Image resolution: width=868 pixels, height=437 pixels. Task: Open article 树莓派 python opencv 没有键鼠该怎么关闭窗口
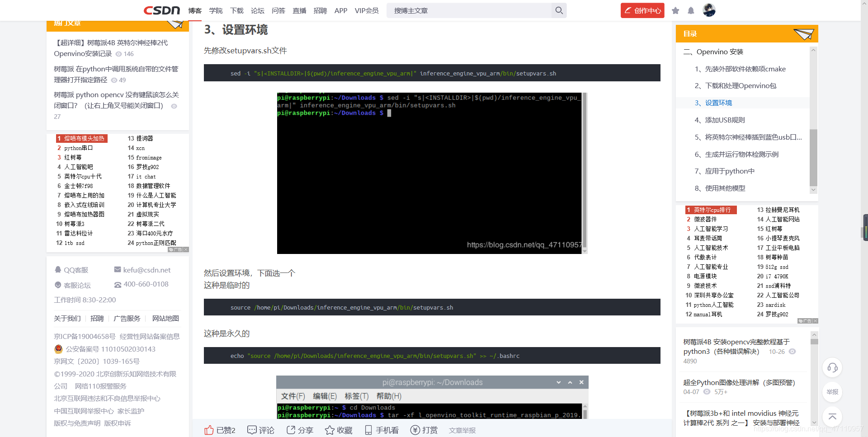click(116, 100)
